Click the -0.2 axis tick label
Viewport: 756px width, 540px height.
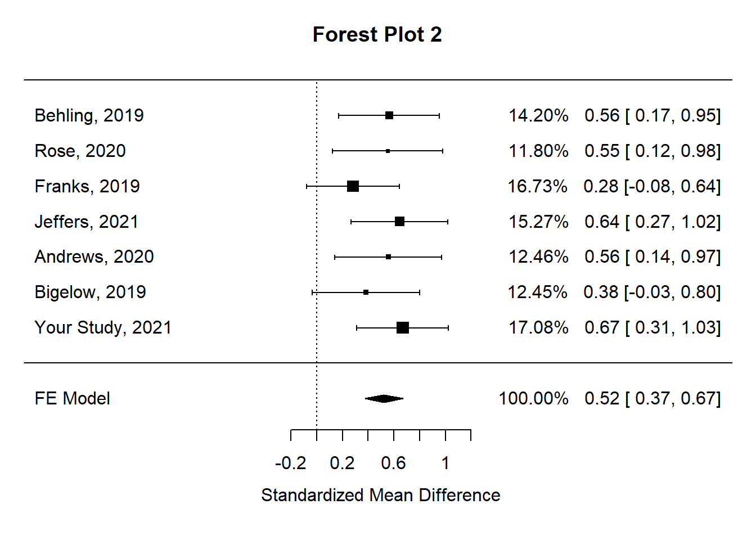[290, 463]
